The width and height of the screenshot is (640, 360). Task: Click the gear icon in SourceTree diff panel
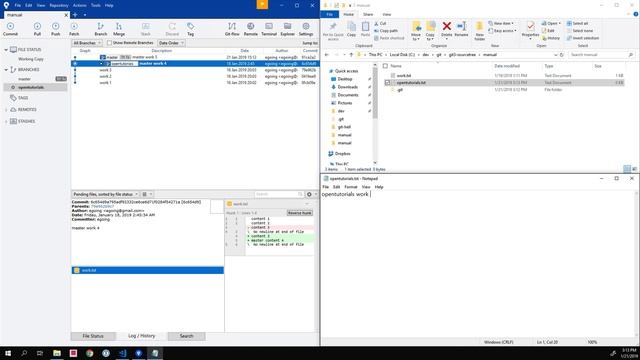click(309, 194)
